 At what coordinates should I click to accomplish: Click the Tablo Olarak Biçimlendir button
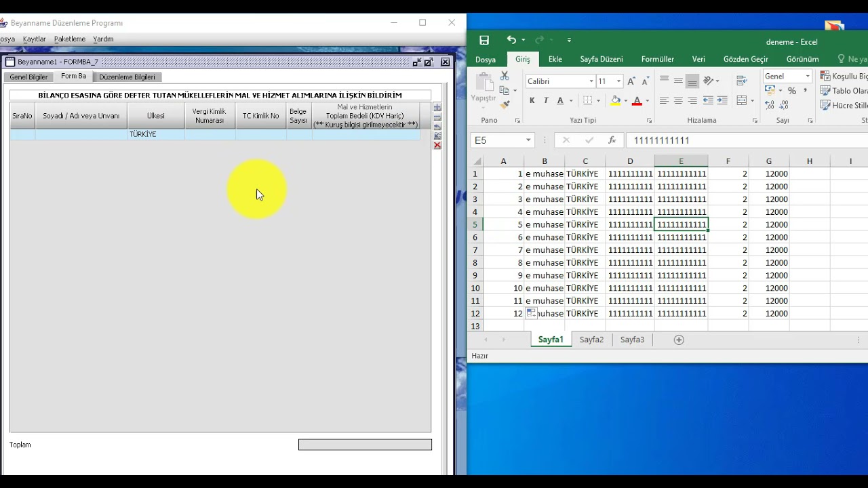point(844,91)
